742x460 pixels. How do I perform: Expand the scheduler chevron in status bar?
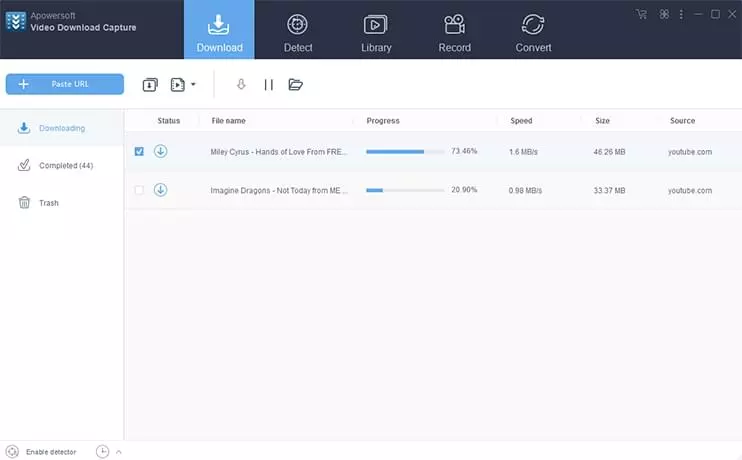(119, 452)
